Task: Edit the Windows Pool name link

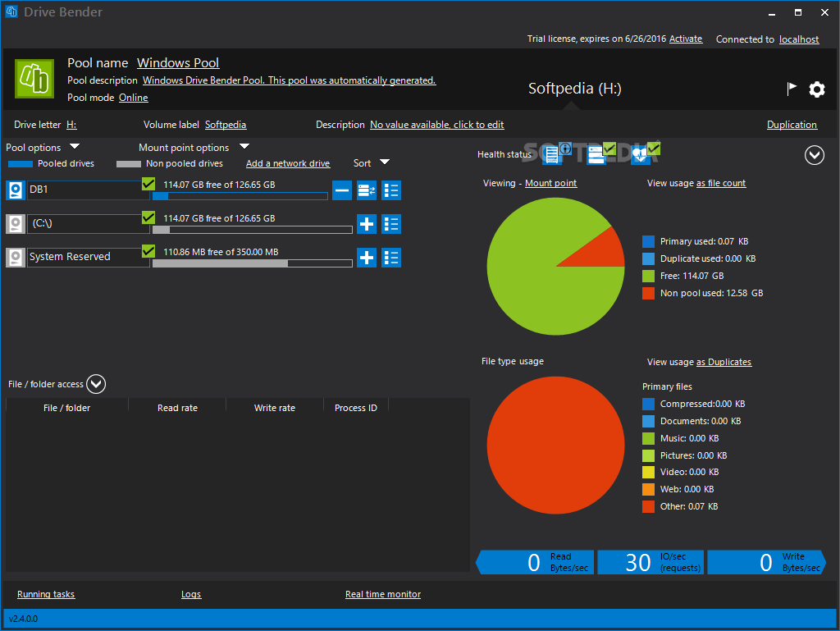Action: pyautogui.click(x=178, y=62)
